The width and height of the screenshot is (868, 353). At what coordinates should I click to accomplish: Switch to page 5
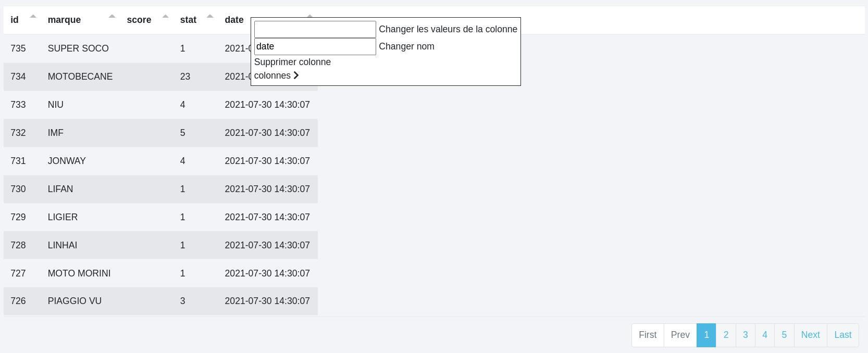coord(784,335)
